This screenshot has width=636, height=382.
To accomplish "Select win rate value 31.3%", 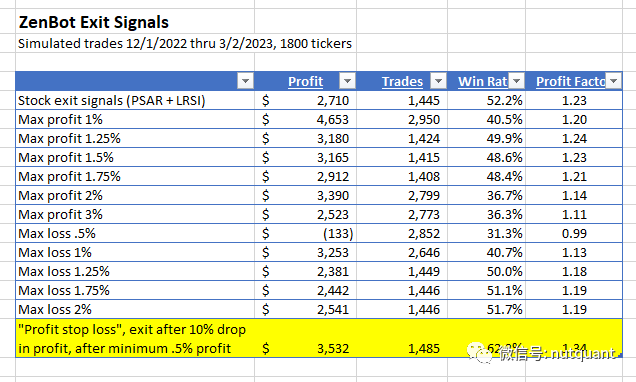I will pyautogui.click(x=505, y=234).
